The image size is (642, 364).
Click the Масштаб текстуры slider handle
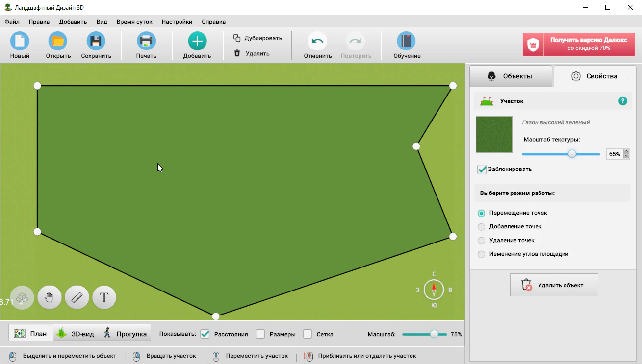572,154
